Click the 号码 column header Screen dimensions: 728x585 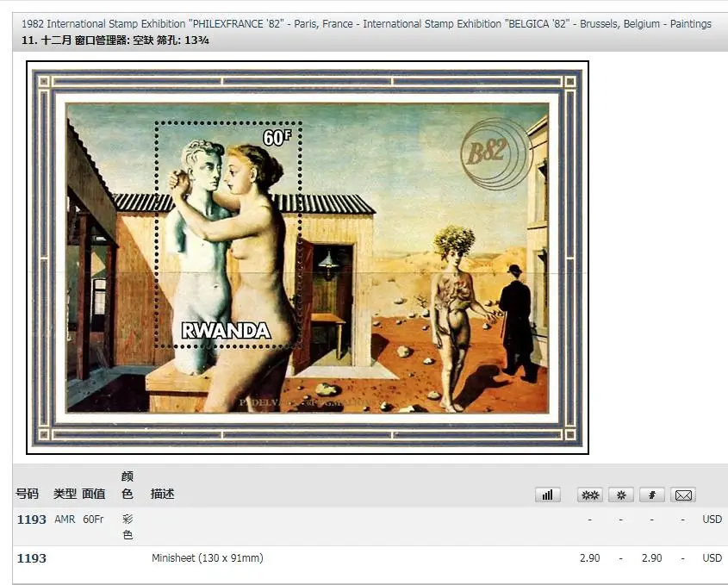27,494
